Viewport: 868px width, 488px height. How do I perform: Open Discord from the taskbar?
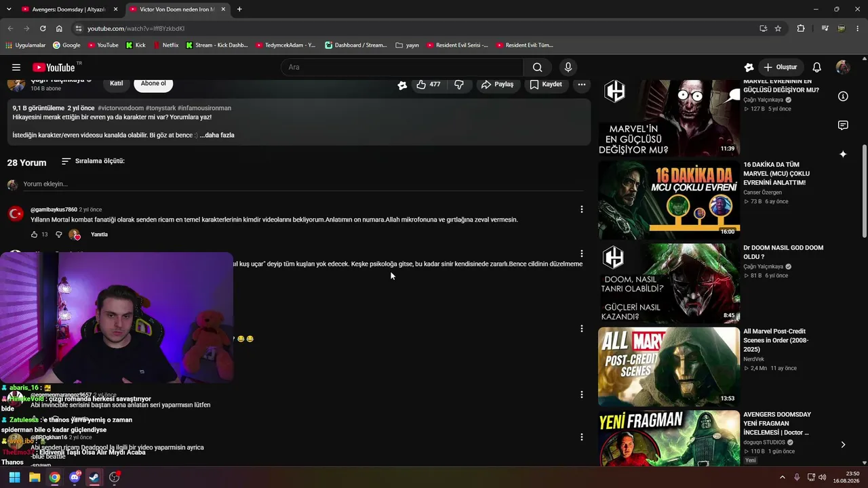pos(75,477)
